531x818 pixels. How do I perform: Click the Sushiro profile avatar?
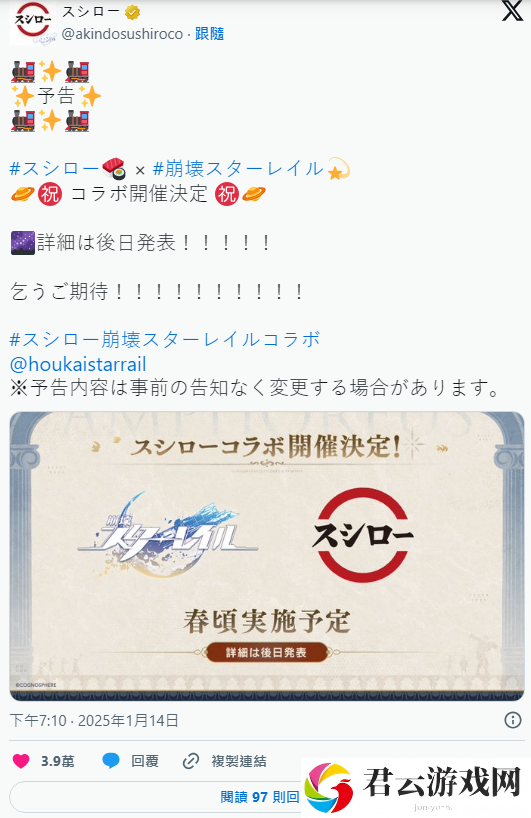coord(33,23)
